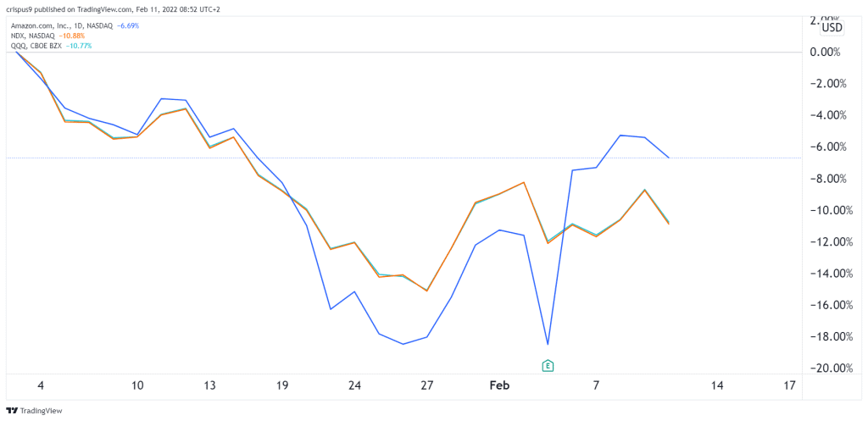Click the 'Feb' label on time axis
Viewport: 868px width, 421px height.
pos(501,385)
